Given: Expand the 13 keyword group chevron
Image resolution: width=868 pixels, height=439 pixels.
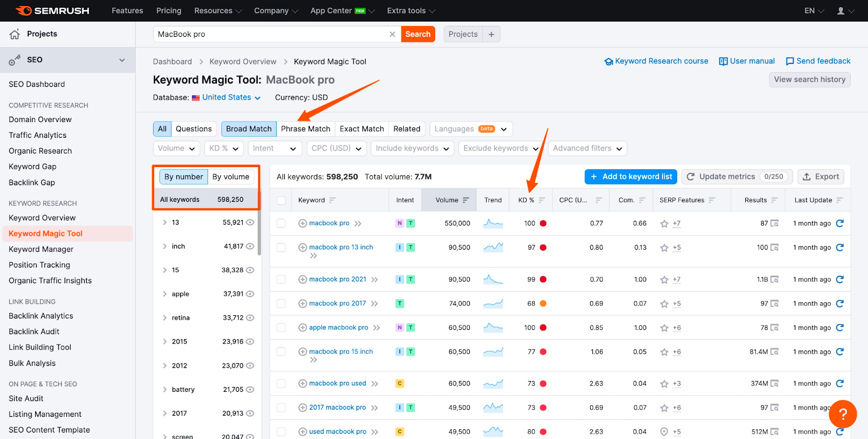Looking at the screenshot, I should click(164, 222).
